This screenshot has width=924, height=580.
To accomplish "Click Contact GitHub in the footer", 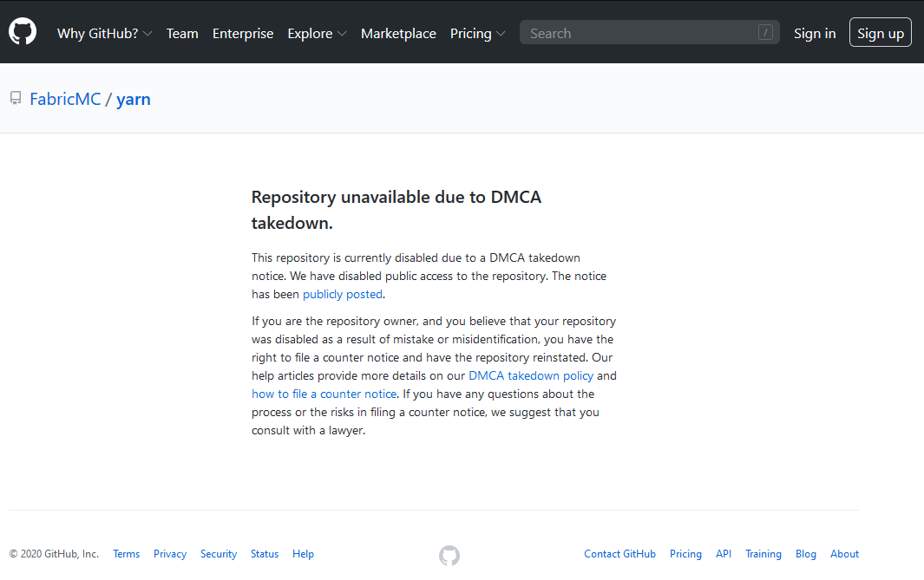I will (619, 554).
